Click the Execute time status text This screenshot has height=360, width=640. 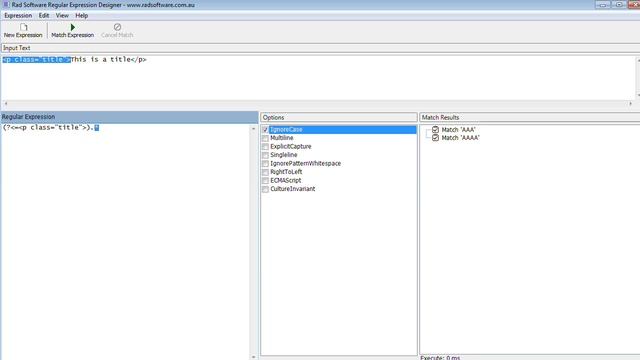(x=440, y=358)
